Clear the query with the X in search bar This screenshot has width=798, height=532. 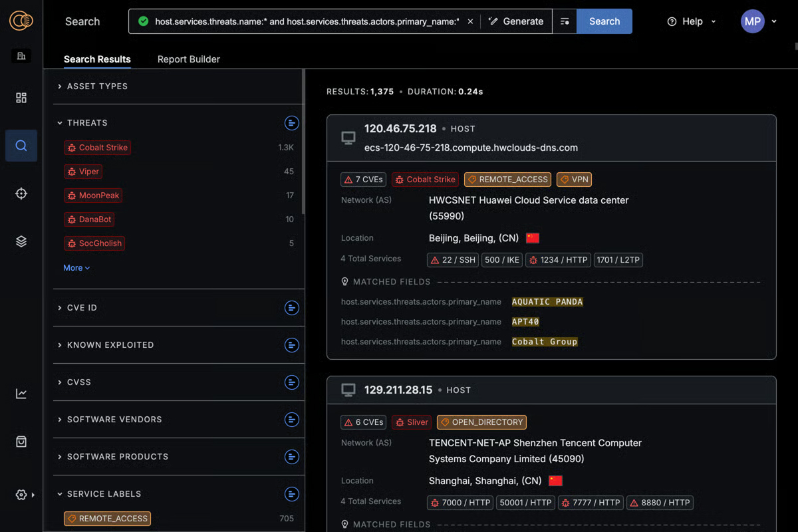(x=470, y=21)
